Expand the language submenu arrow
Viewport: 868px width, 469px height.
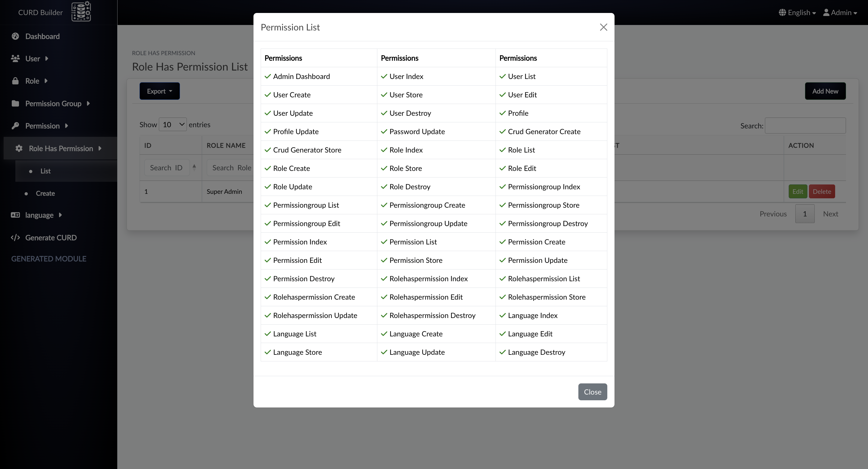[60, 215]
